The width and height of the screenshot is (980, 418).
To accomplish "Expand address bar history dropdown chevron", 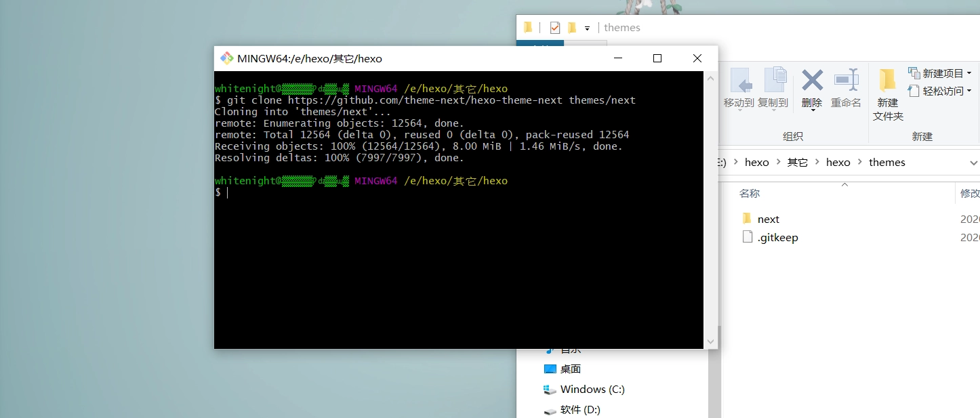I will click(x=973, y=163).
